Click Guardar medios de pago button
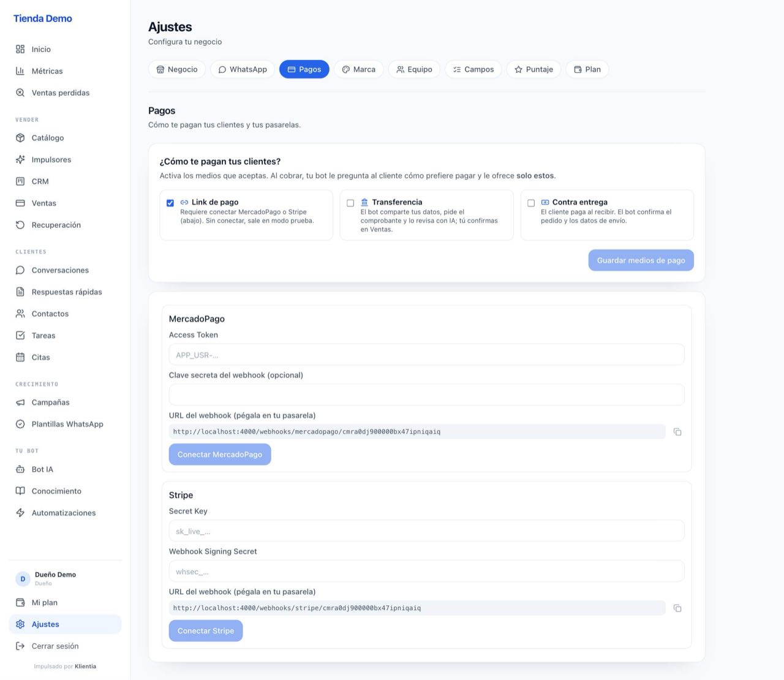Screen dimensions: 784x680 point(641,260)
